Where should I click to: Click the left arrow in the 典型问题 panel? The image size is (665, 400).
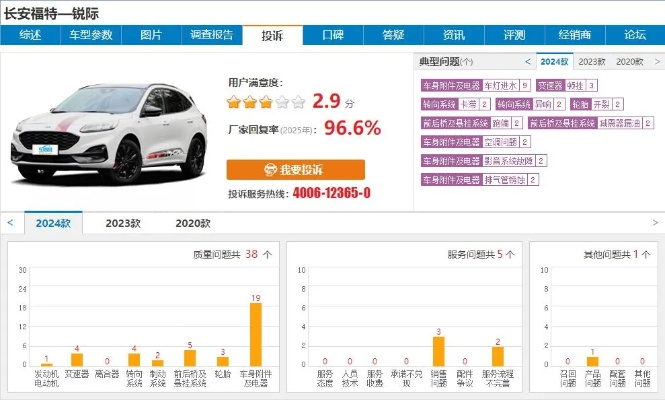[528, 61]
